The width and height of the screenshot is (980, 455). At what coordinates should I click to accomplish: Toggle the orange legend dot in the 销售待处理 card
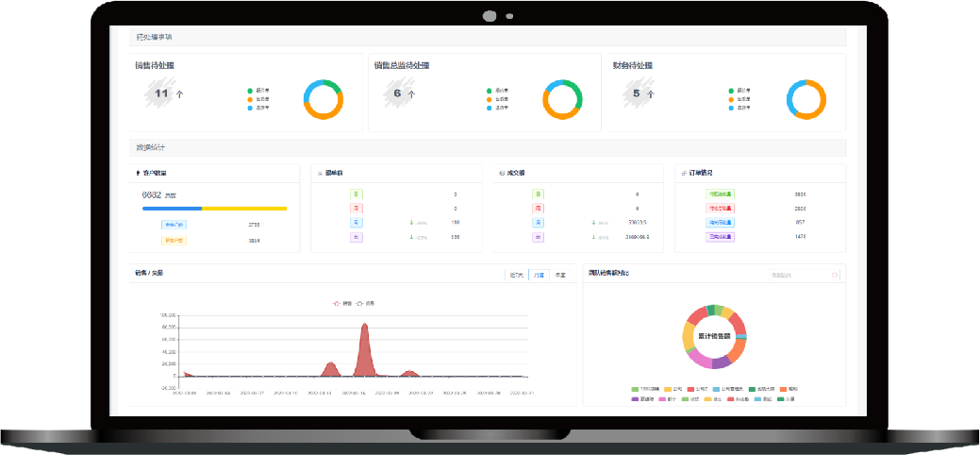(250, 99)
